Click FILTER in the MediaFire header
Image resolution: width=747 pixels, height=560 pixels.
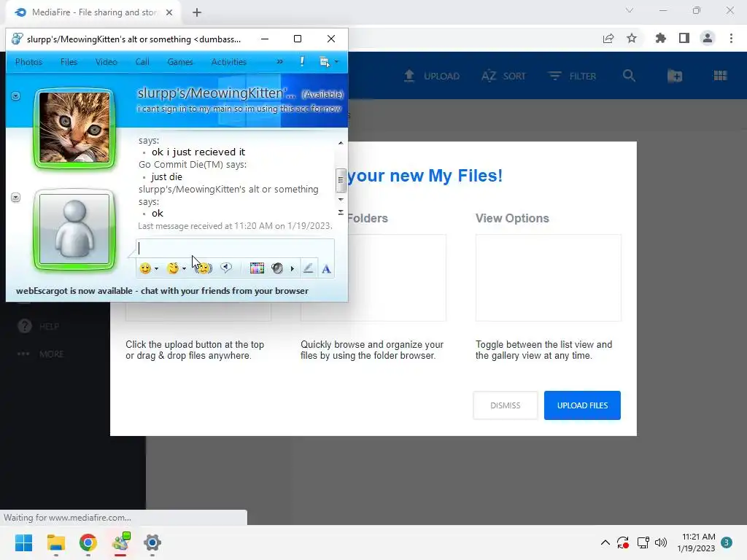572,76
